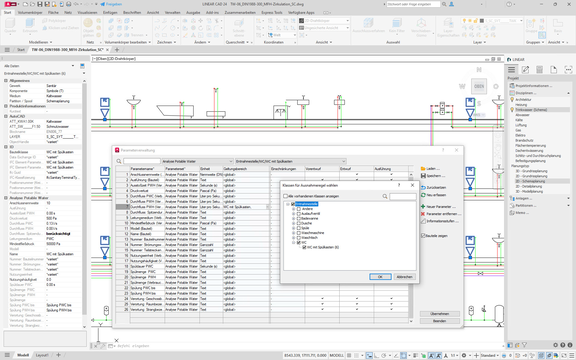The image size is (576, 360).
Task: Switch to the Start document tab
Action: tap(21, 50)
